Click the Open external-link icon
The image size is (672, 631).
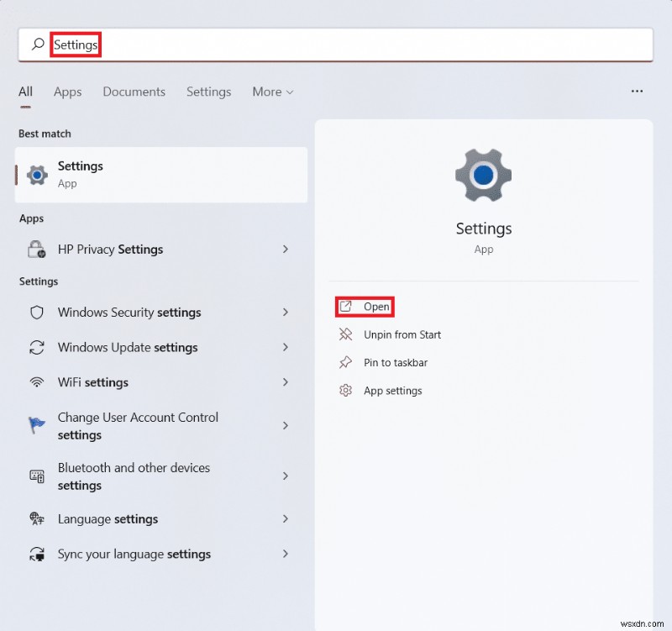click(x=345, y=307)
